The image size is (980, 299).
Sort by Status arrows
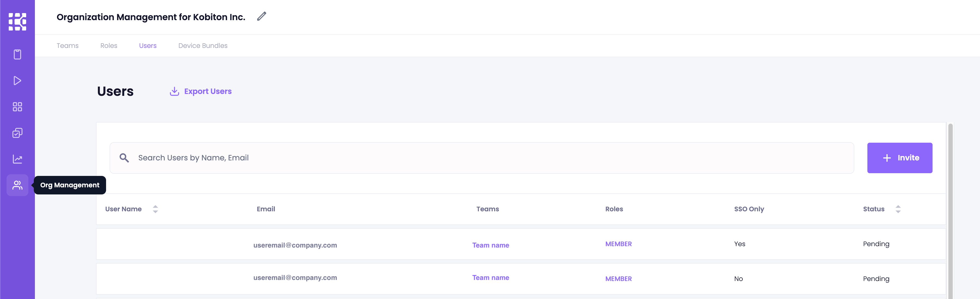click(898, 209)
